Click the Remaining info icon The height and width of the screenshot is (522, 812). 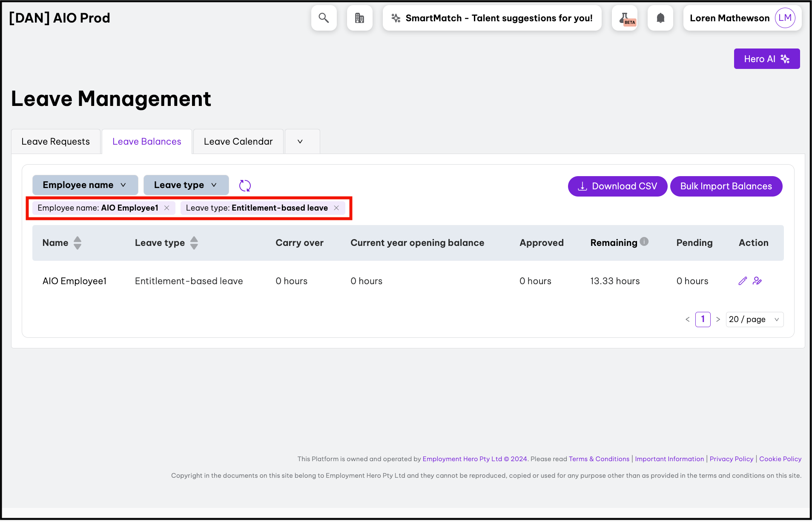644,242
